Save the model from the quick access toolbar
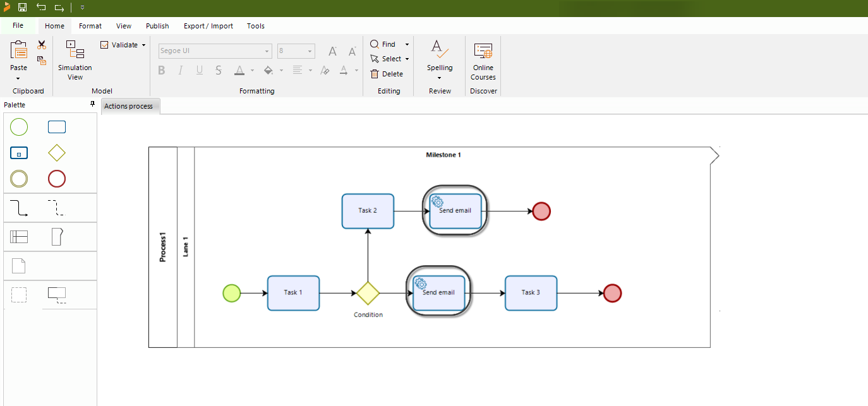The width and height of the screenshot is (868, 406). [x=22, y=8]
